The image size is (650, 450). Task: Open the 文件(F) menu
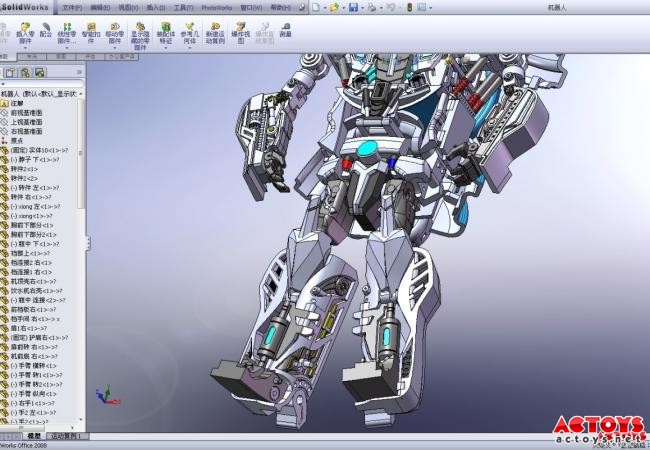tap(72, 7)
